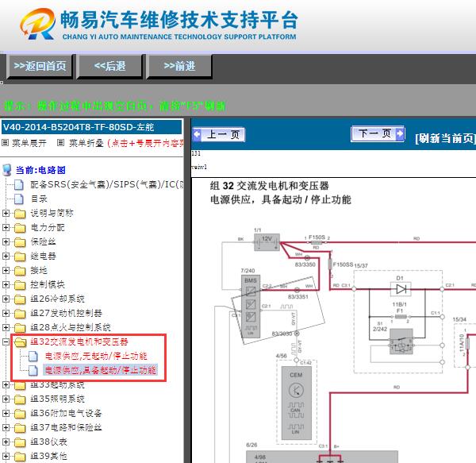This screenshot has height=463, width=476.
Task: Expand the 组35照明系统 folder
Action: 6,399
